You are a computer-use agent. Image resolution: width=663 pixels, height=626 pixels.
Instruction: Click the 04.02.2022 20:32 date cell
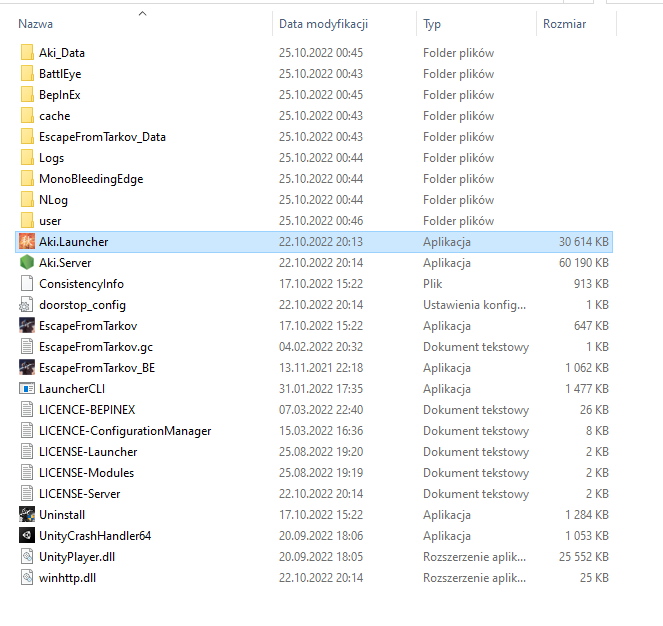(x=321, y=347)
